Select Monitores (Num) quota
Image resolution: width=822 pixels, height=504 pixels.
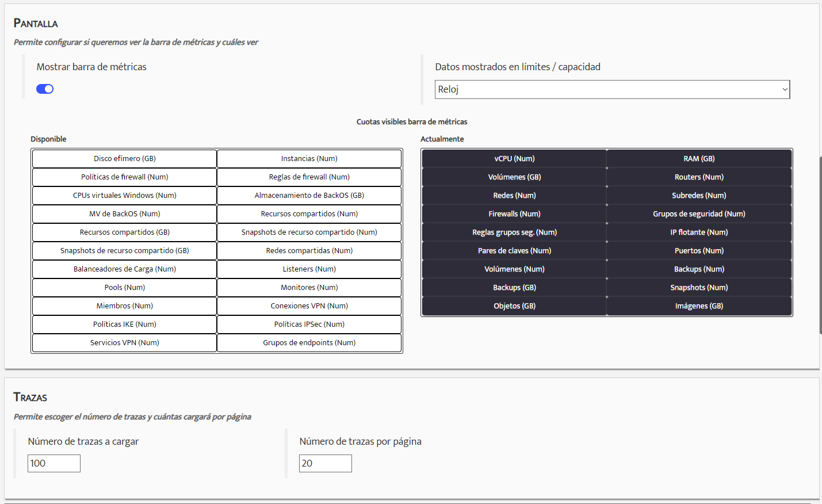[x=309, y=287]
